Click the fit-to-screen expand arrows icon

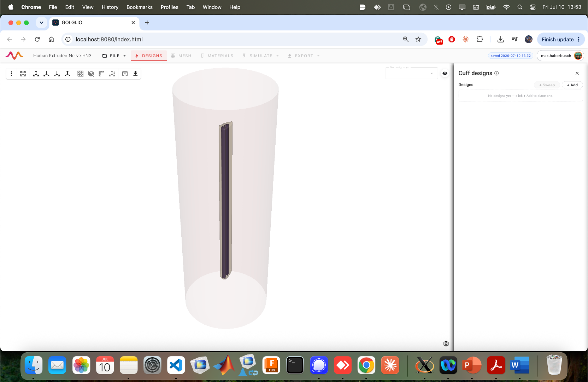[x=23, y=74]
